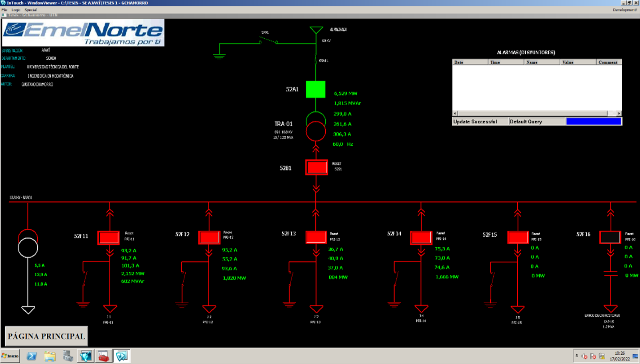
Task: Click the 6,529 MW reading
Action: coord(346,93)
